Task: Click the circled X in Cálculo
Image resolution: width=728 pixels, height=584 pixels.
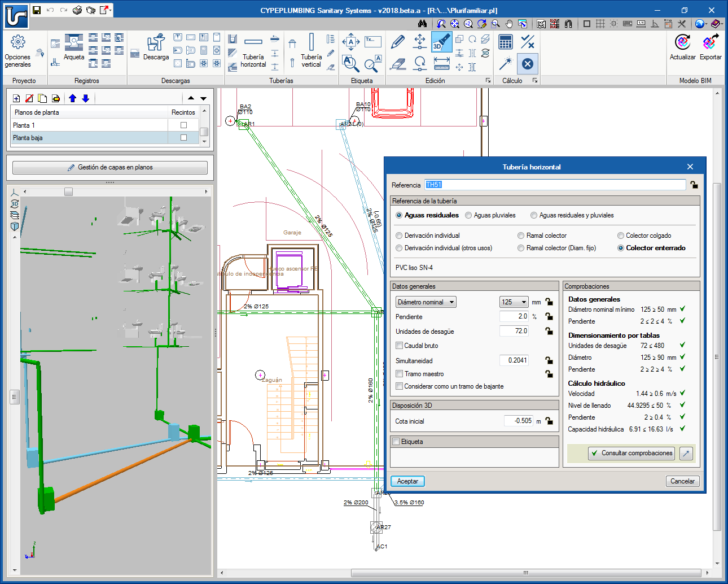Action: 527,64
